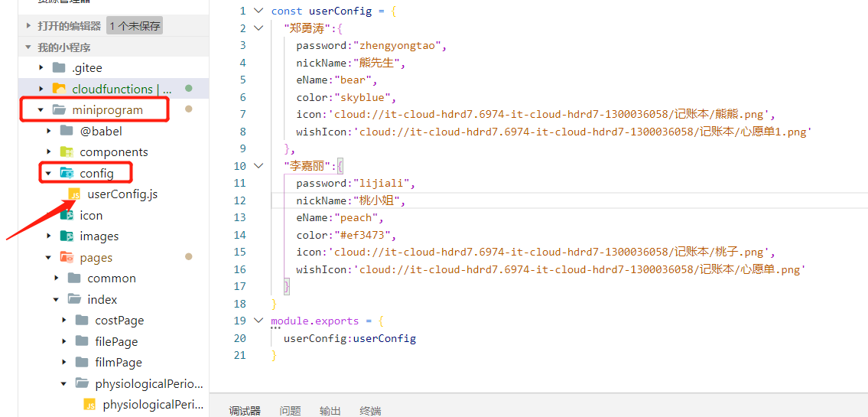Image resolution: width=868 pixels, height=417 pixels.
Task: Collapse the 我的小程序 section
Action: [x=28, y=47]
